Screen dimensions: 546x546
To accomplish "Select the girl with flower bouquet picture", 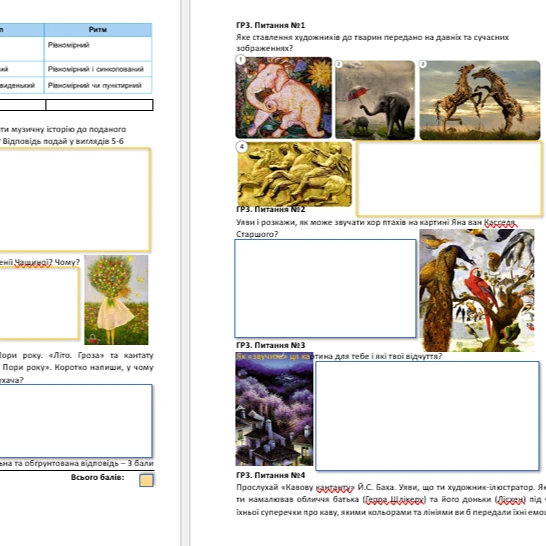I will click(116, 300).
